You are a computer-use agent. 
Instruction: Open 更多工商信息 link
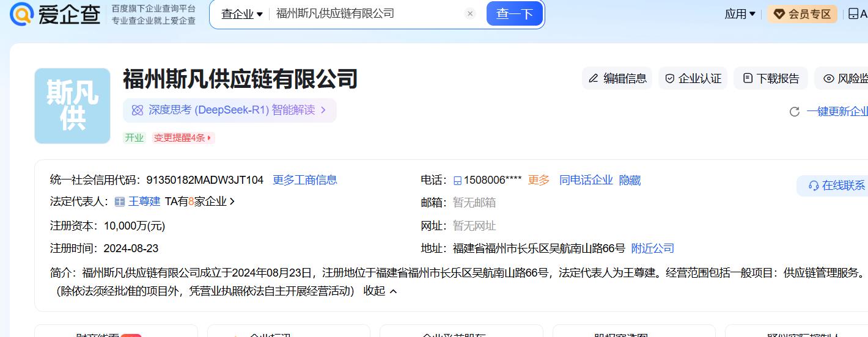(x=304, y=180)
